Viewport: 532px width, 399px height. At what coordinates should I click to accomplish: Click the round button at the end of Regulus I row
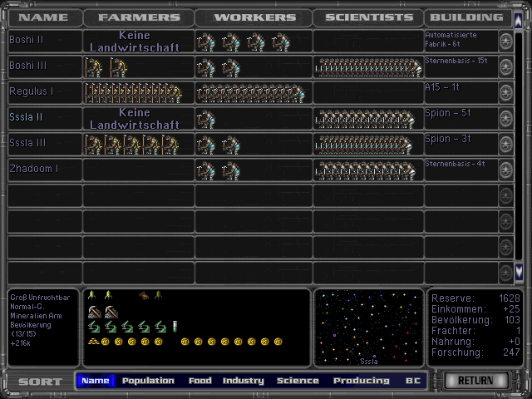[x=505, y=93]
